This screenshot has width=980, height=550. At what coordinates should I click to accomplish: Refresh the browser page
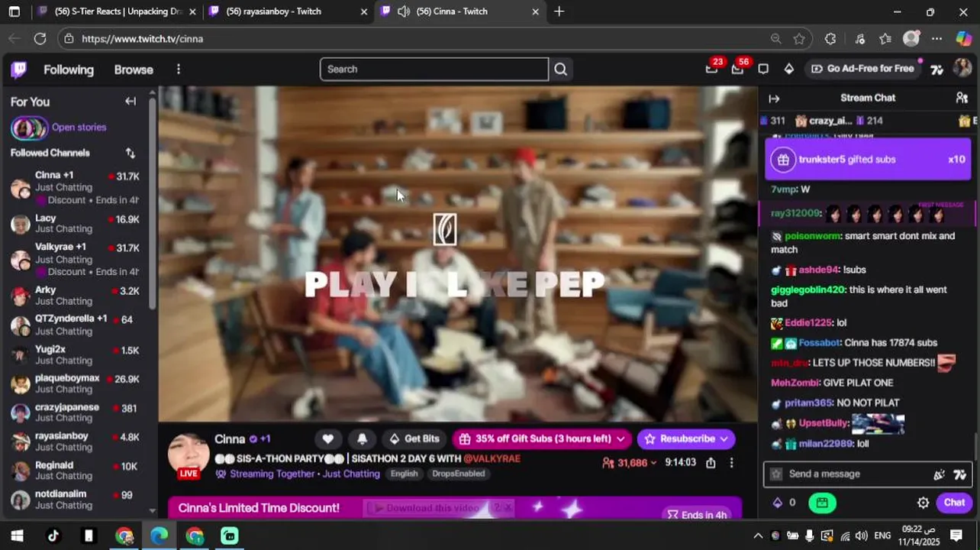[x=40, y=38]
